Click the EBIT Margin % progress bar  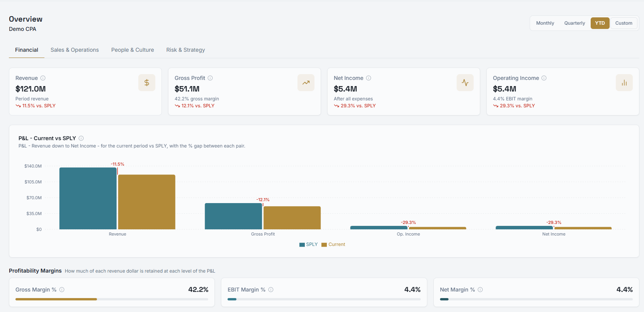tap(324, 299)
